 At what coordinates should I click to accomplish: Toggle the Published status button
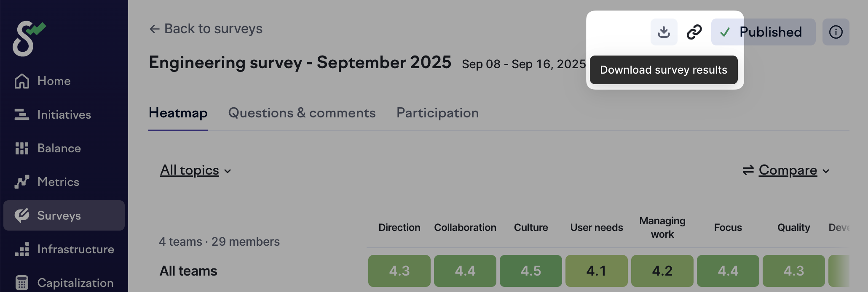pos(763,32)
